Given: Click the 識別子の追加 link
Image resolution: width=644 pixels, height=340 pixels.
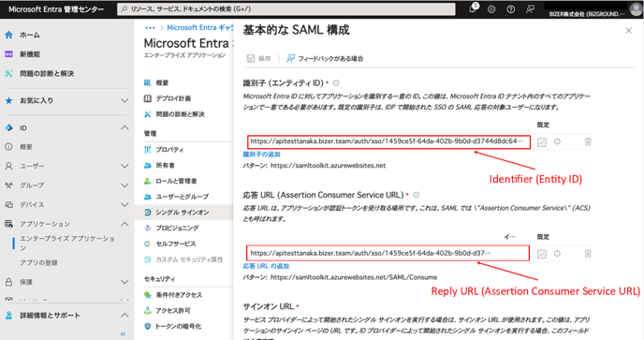Looking at the screenshot, I should point(261,155).
